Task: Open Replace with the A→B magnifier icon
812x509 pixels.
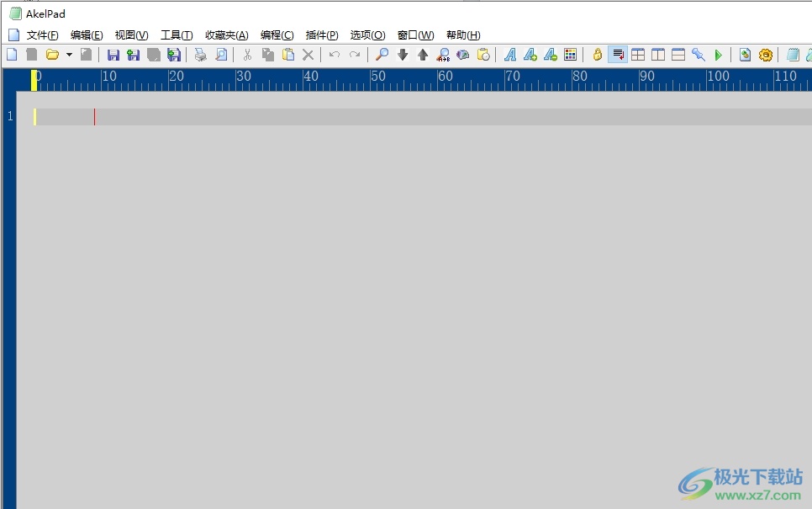Action: point(443,55)
